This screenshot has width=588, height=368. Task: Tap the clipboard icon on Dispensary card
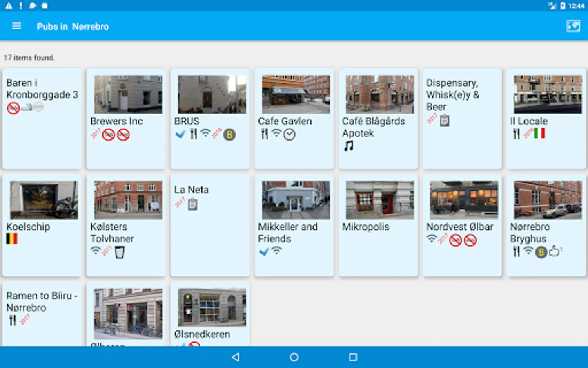[444, 121]
